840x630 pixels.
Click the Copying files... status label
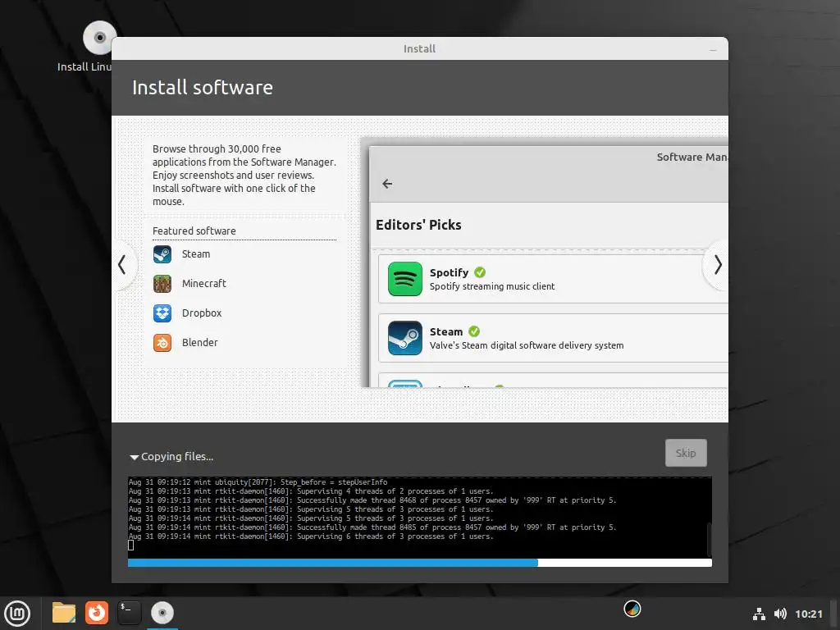click(177, 457)
